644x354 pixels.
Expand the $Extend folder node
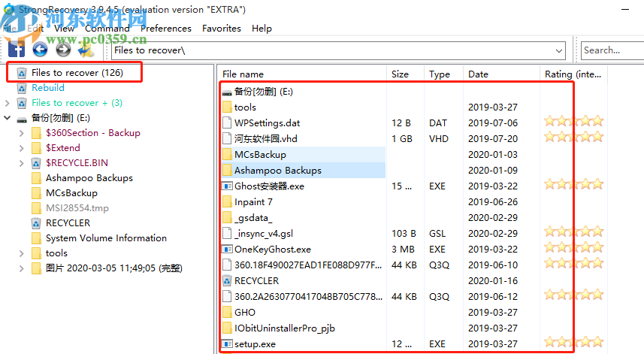pos(21,148)
